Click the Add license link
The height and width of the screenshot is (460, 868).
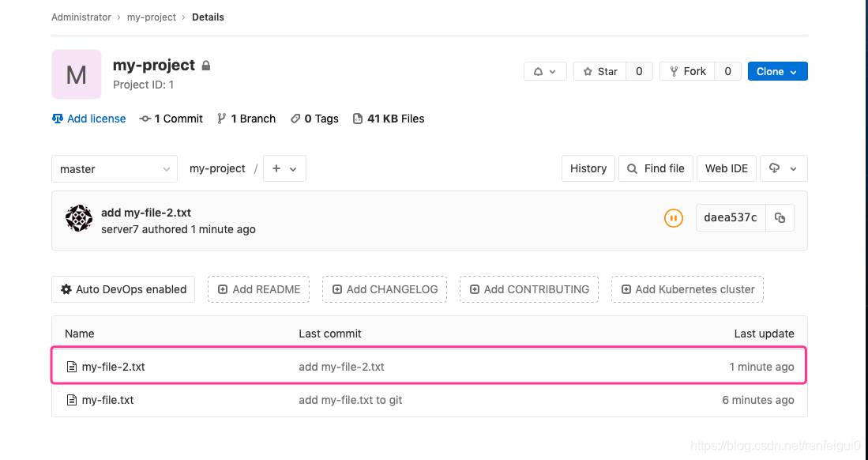click(89, 119)
